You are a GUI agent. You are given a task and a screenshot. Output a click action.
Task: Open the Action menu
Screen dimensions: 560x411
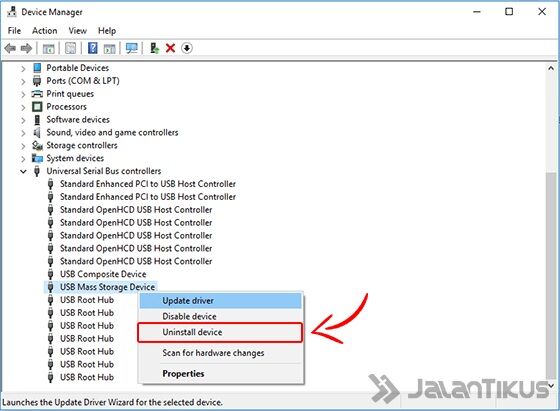click(45, 31)
